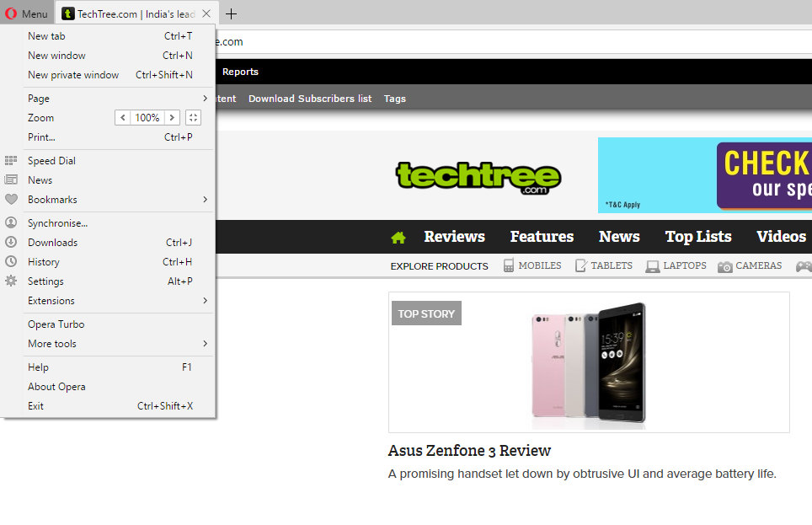Viewport: 812px width, 525px height.
Task: Close the TechTree.com tab
Action: point(206,14)
